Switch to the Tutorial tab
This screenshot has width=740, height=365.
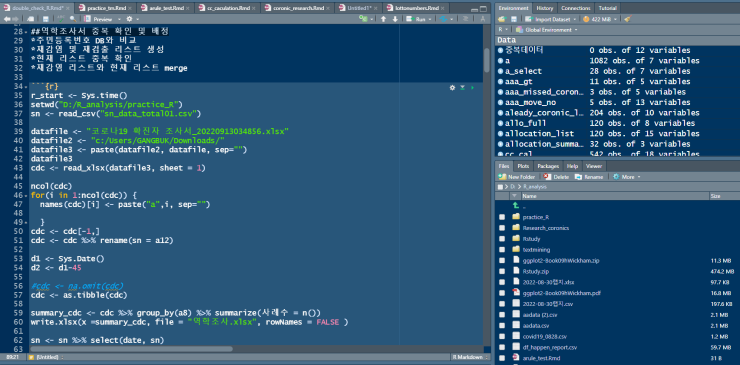click(x=607, y=8)
